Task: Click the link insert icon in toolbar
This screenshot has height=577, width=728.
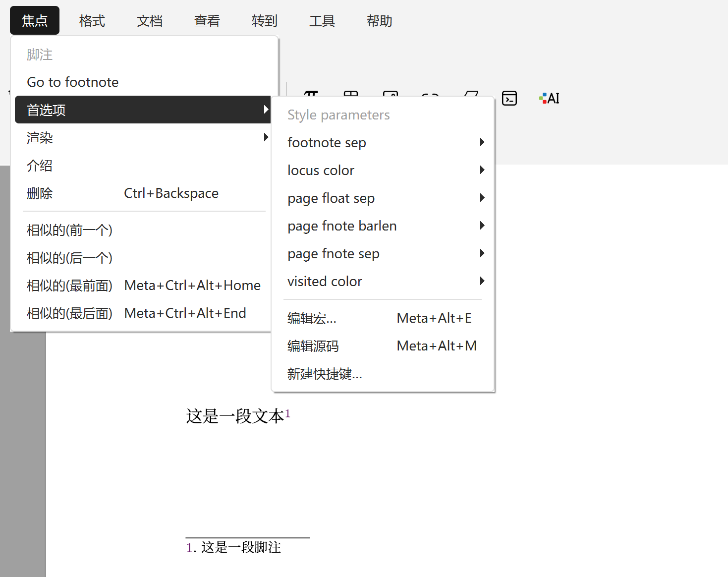Action: pos(430,94)
